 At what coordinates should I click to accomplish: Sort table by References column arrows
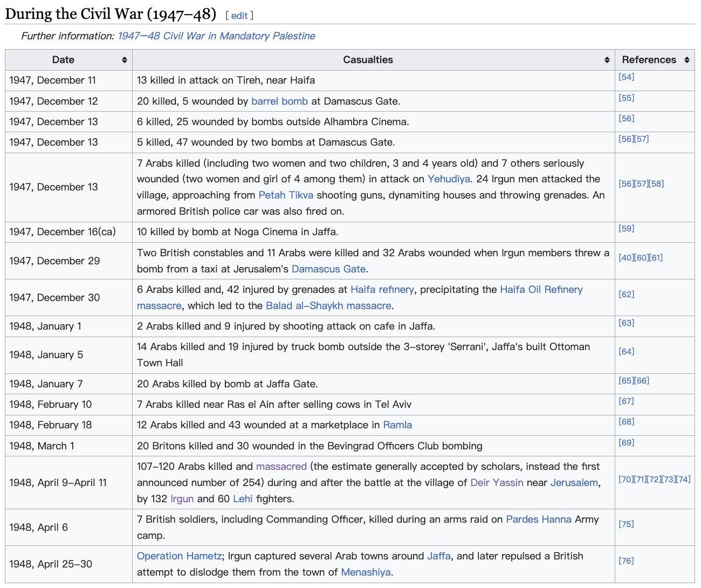[686, 60]
